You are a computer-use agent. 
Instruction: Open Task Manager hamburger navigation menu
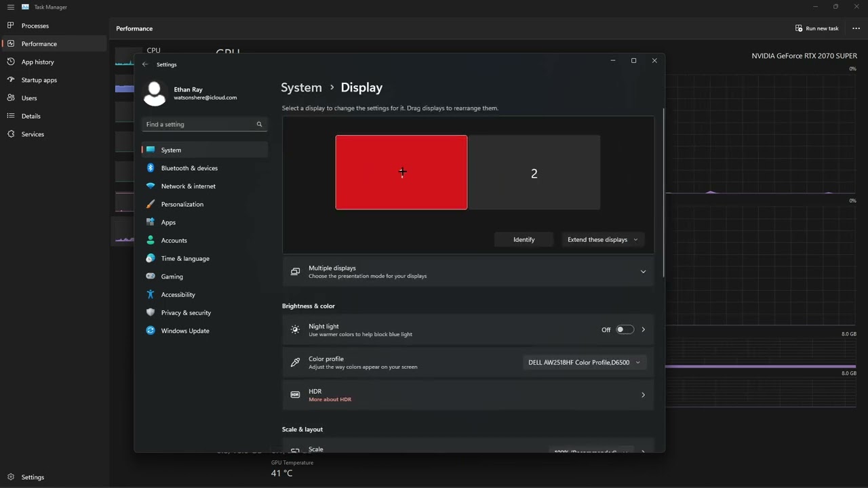pos(10,7)
